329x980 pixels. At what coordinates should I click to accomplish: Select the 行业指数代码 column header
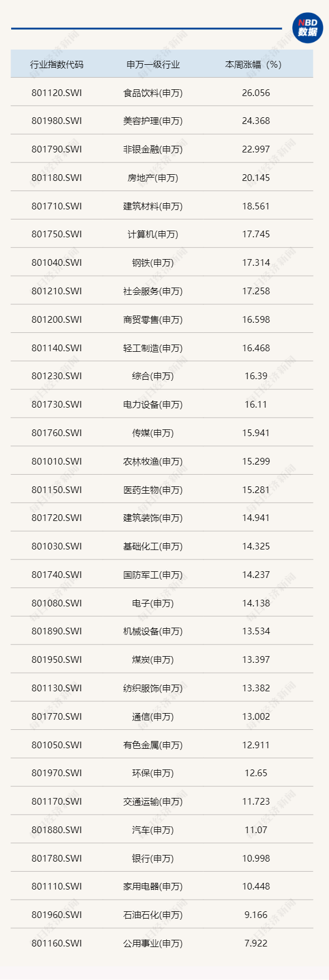click(x=57, y=65)
